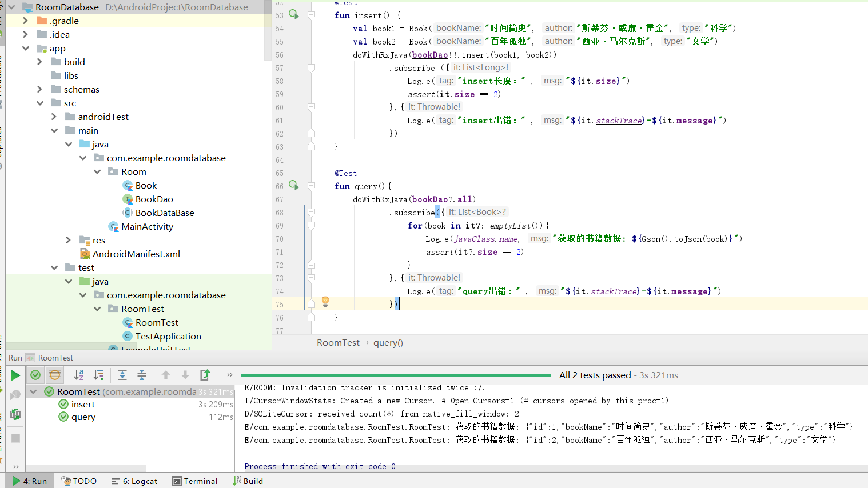Show more test toolbar actions chevron
The image size is (868, 488).
pos(229,375)
